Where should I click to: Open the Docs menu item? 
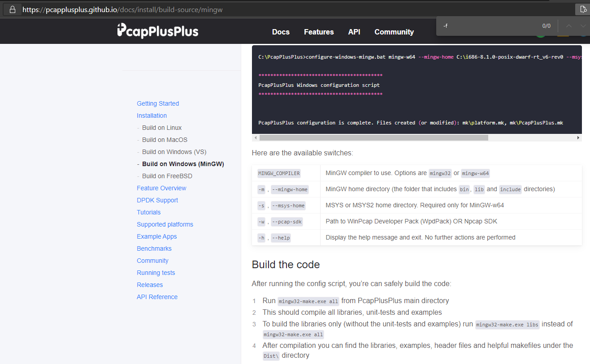[281, 32]
